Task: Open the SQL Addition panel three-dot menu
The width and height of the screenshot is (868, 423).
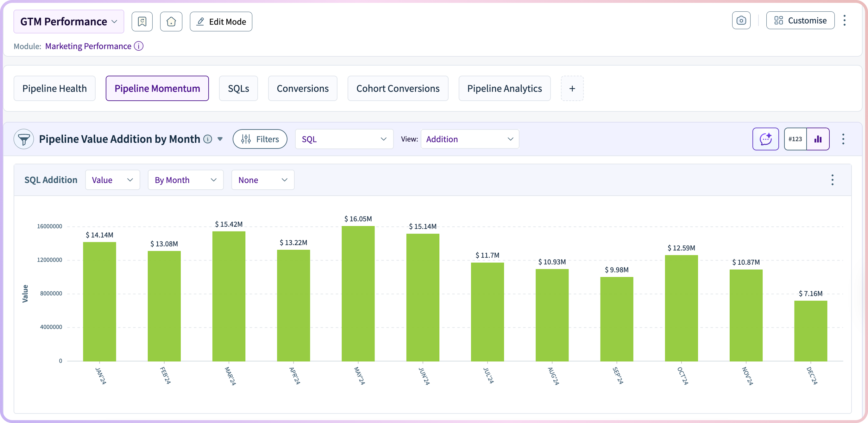Action: coord(832,180)
